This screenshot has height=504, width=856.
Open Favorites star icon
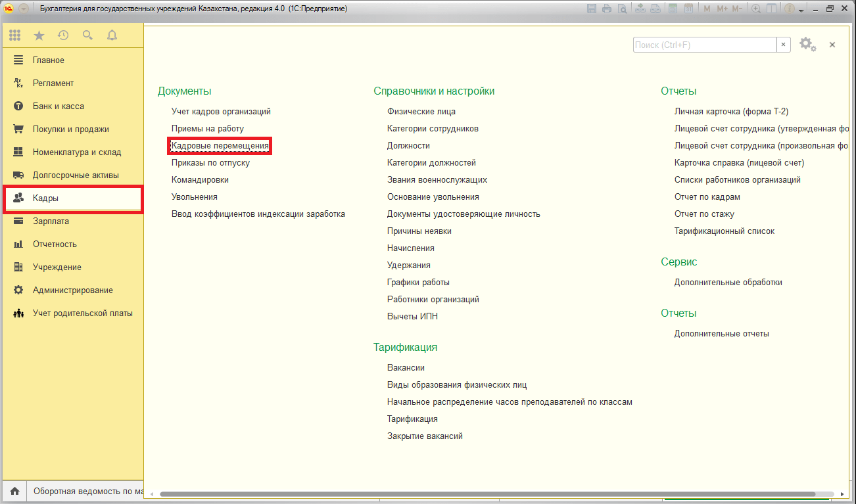(x=39, y=35)
